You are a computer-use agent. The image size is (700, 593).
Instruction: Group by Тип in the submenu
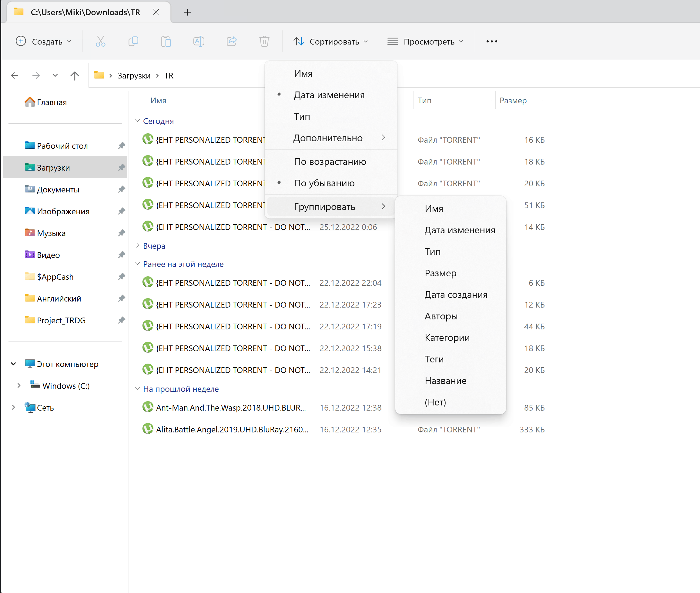pos(450,252)
